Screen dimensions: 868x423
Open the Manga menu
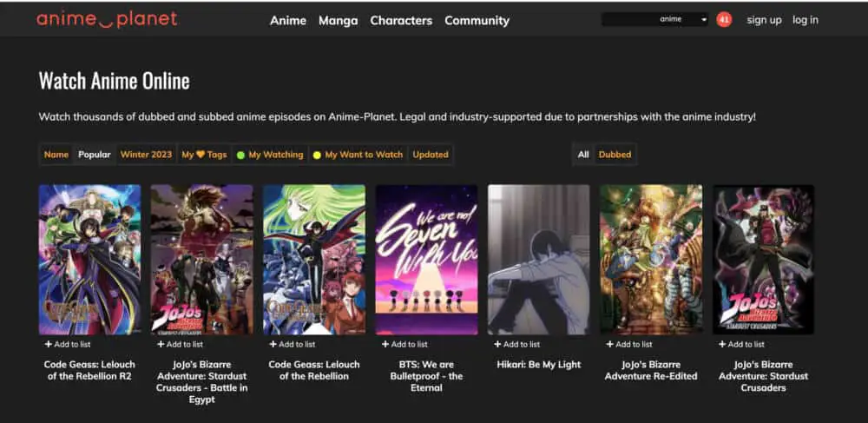[x=339, y=21]
